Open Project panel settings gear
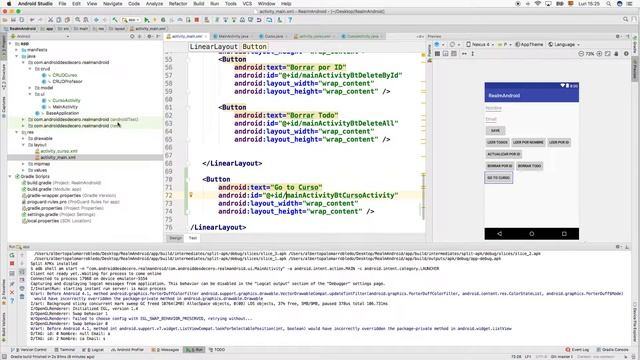Image resolution: width=640 pixels, height=360 pixels. click(149, 36)
